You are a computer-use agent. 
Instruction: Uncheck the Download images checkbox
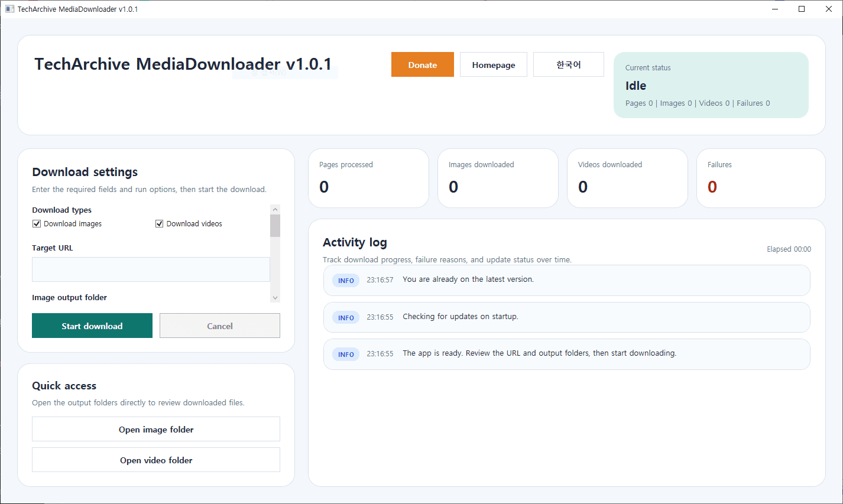[37, 224]
